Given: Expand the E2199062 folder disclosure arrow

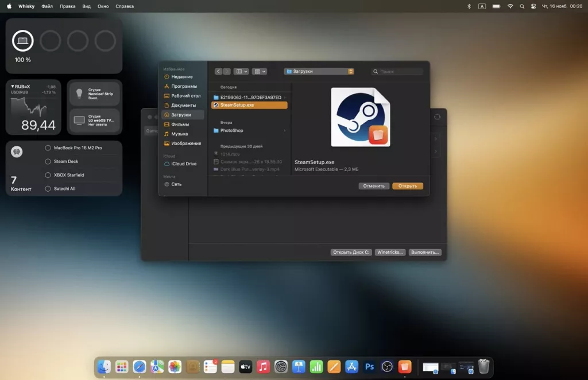Looking at the screenshot, I should (x=284, y=96).
